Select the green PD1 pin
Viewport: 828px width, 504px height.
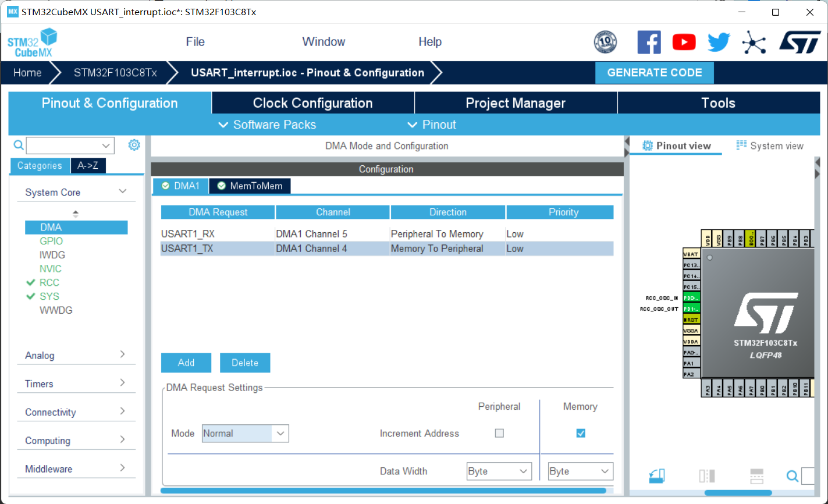[691, 309]
